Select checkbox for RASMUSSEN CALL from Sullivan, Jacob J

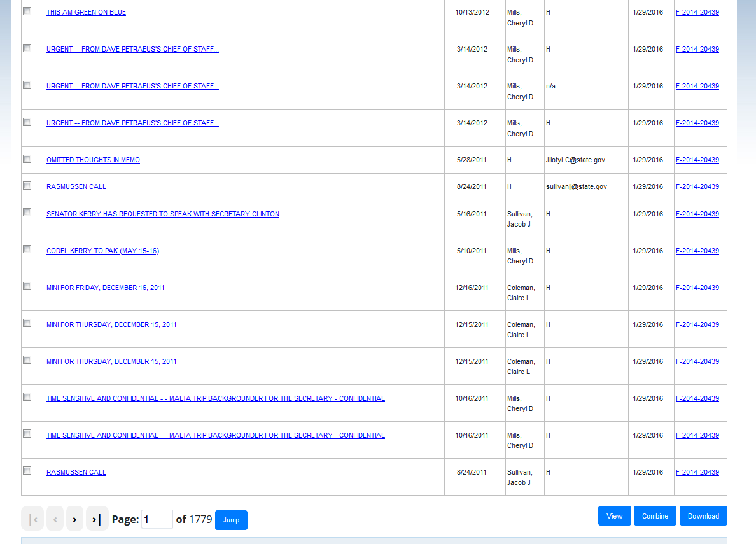(x=27, y=471)
